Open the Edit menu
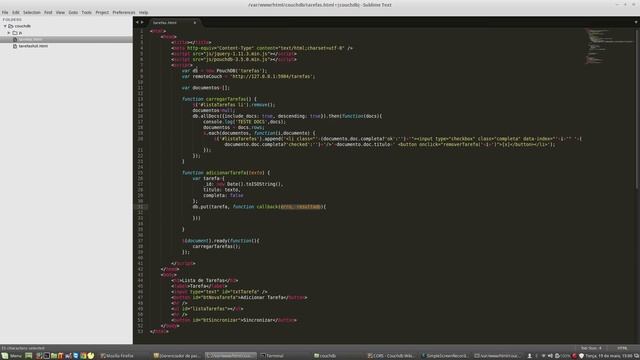Viewport: 640px width, 360px height. tap(16, 12)
